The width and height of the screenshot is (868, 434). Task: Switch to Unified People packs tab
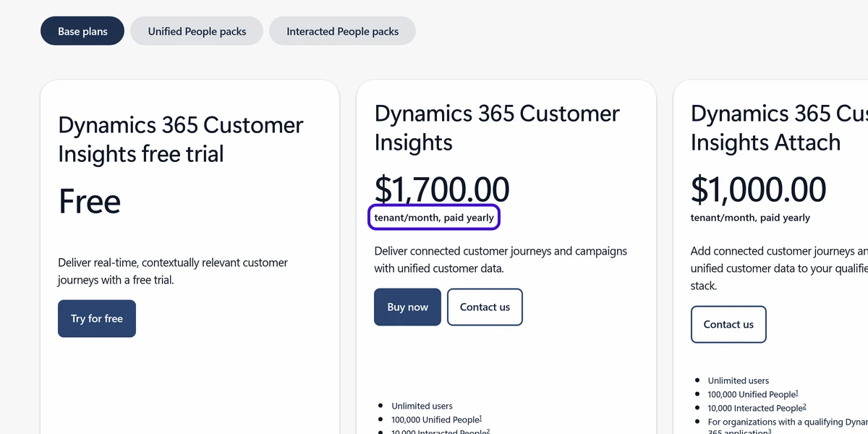(197, 31)
